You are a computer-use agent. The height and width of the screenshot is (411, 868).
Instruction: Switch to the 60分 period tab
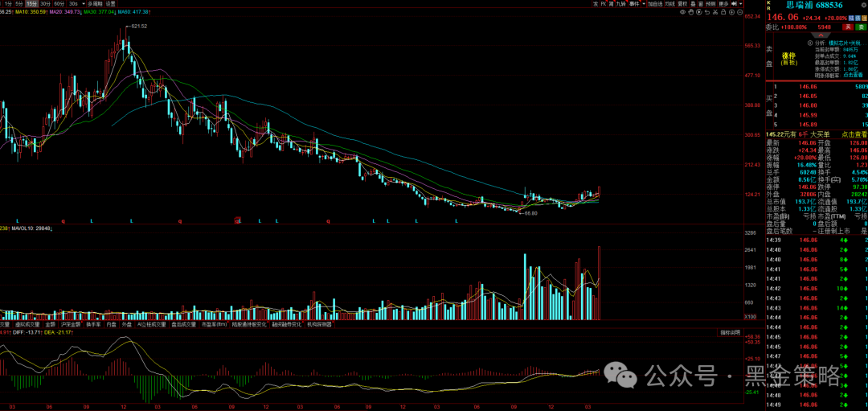(59, 4)
